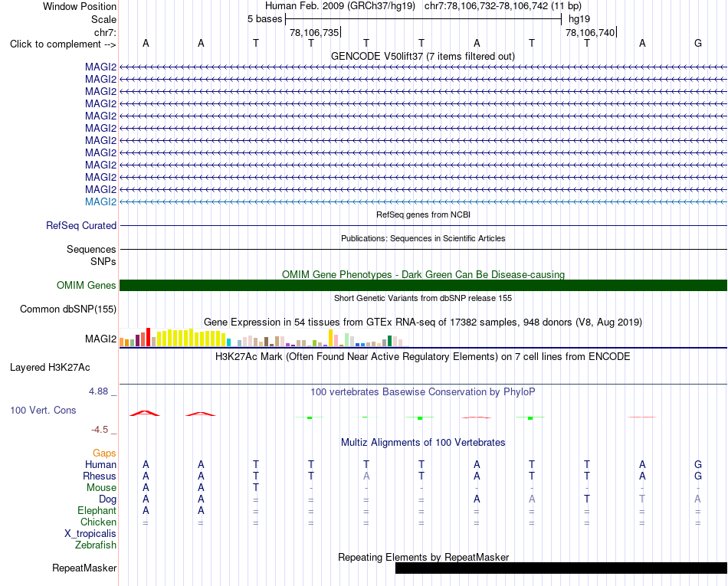
Task: Click the 'Click to complement -->' label
Action: (x=63, y=44)
